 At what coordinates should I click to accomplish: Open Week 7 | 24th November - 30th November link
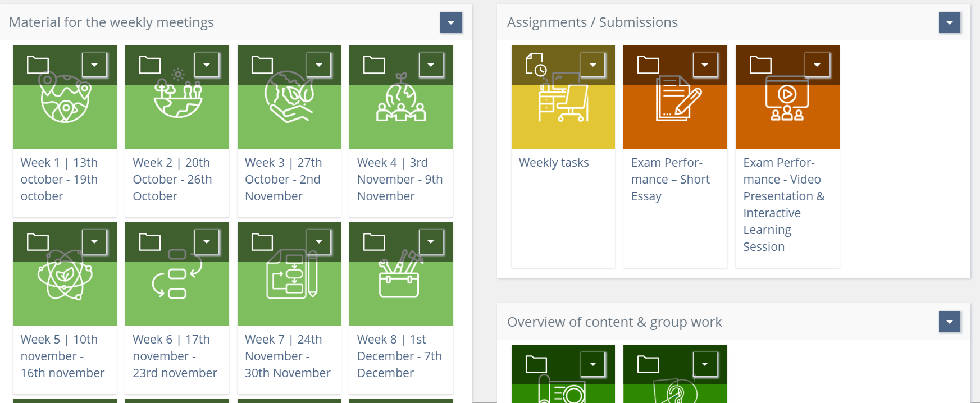288,356
